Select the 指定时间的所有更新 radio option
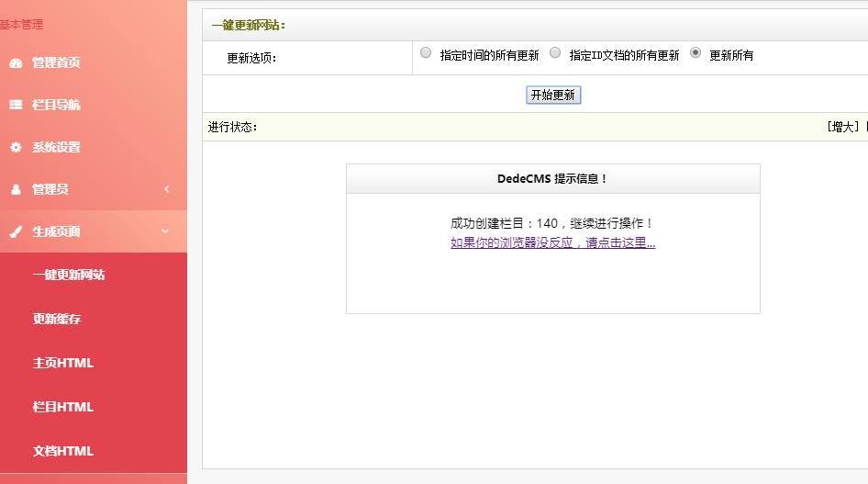This screenshot has width=868, height=484. 425,52
